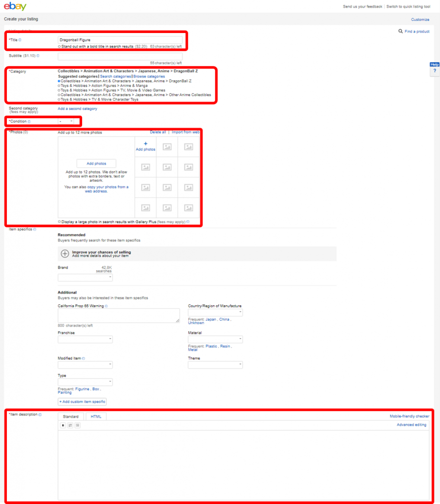Click the Import from web link

[x=186, y=132]
